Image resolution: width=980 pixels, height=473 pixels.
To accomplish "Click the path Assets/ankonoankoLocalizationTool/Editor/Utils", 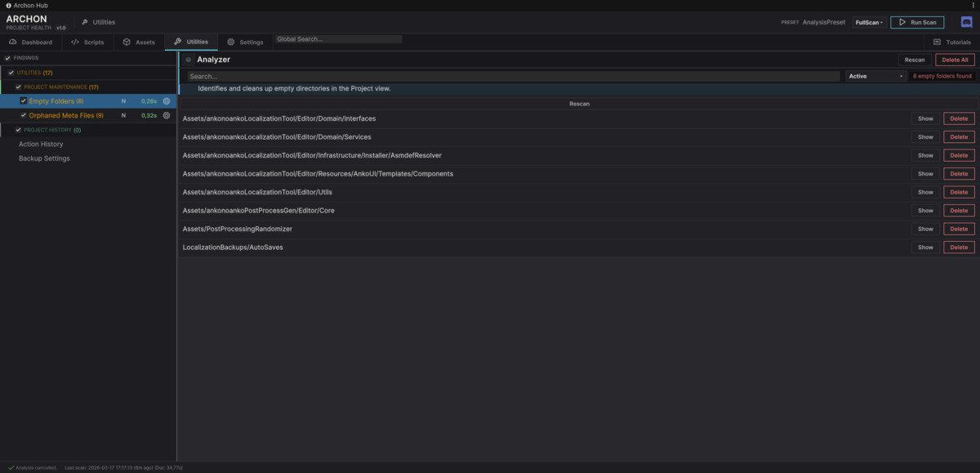I will pos(257,192).
